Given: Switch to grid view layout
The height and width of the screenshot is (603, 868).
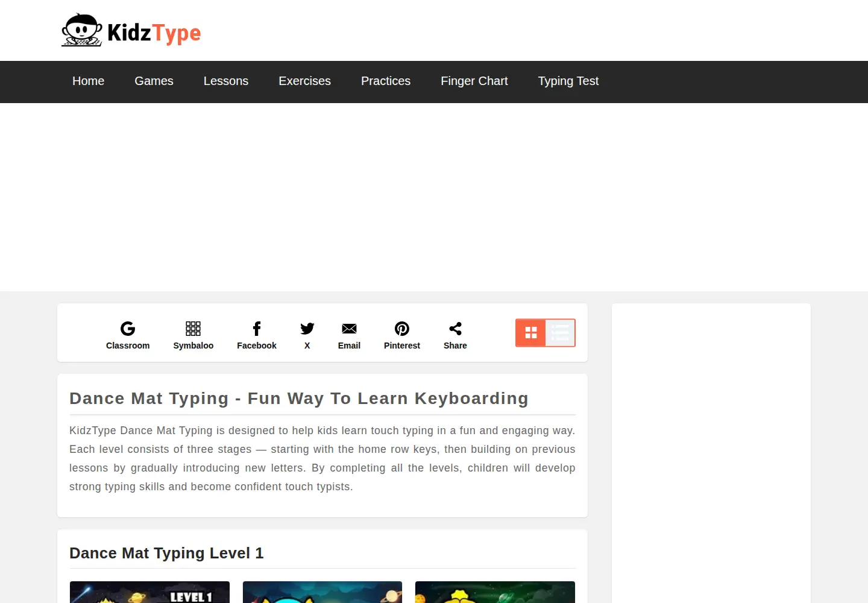Looking at the screenshot, I should (x=530, y=333).
